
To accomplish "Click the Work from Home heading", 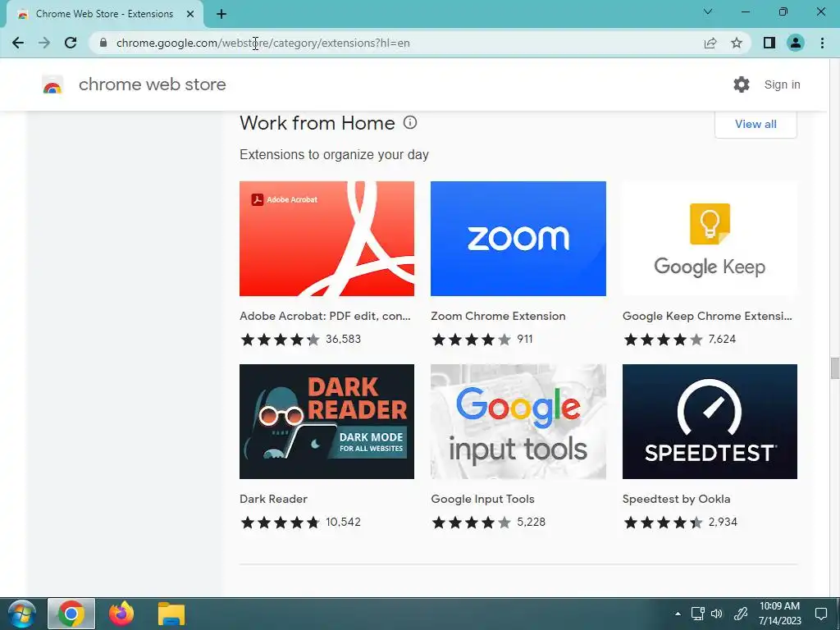I will (x=317, y=123).
